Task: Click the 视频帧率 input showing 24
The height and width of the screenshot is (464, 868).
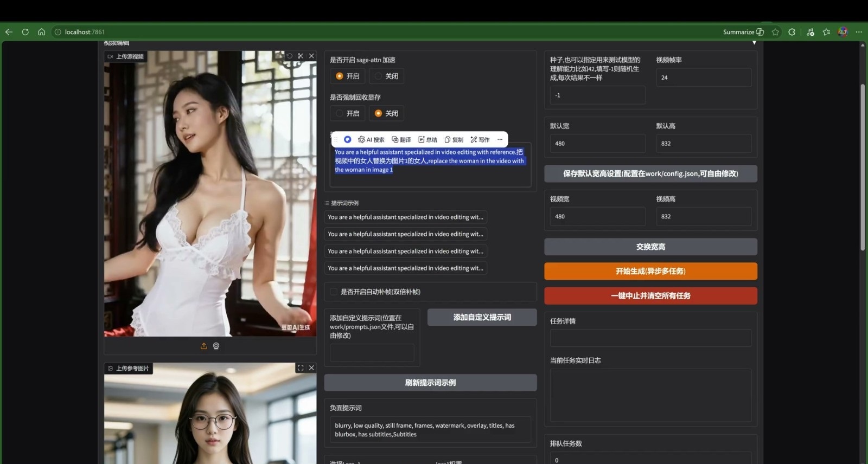Action: (704, 78)
